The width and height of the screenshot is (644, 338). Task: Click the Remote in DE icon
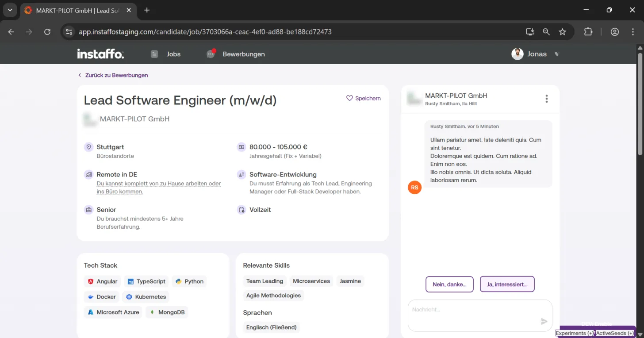click(89, 174)
